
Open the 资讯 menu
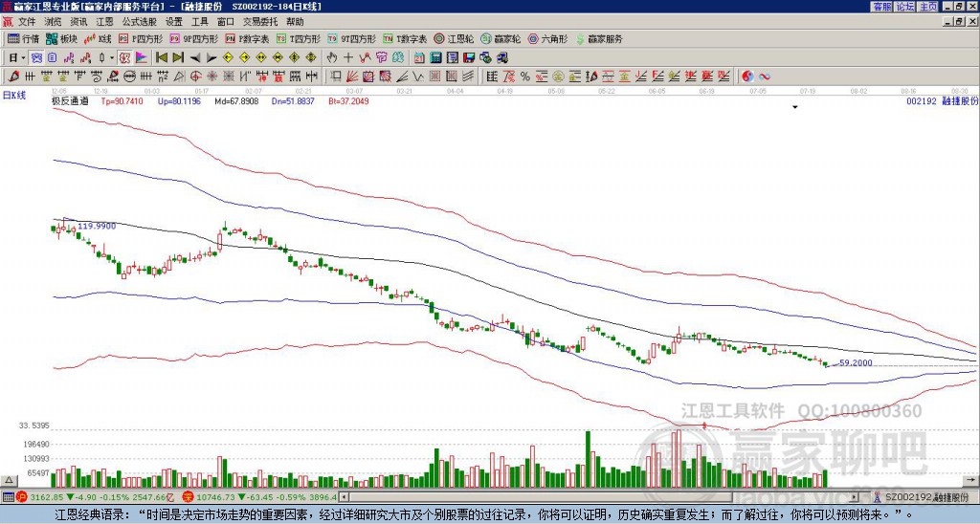tap(78, 22)
